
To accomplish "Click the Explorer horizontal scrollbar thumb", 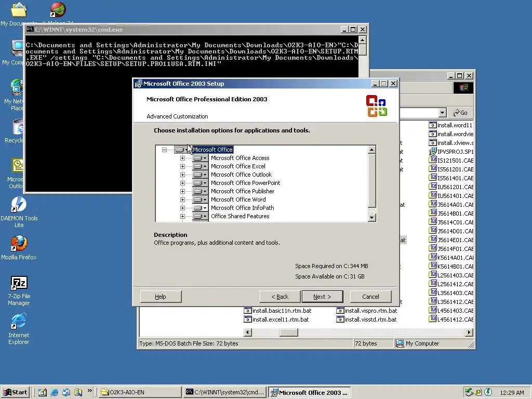I will 288,332.
